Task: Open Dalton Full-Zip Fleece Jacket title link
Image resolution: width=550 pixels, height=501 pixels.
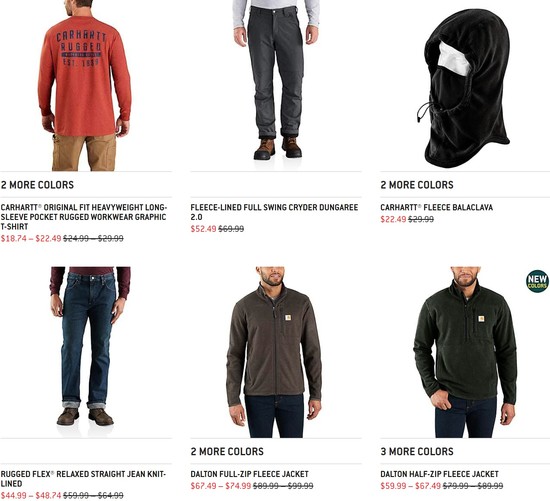Action: click(x=249, y=474)
